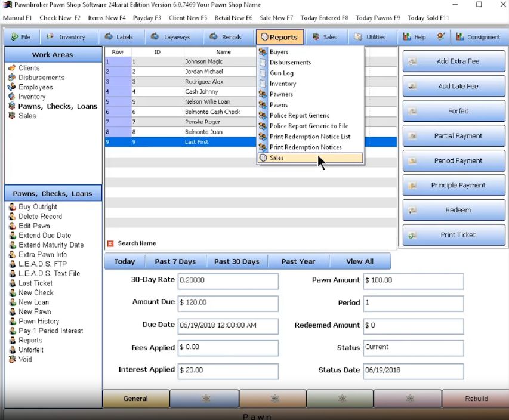Click the icon between Help and Consignment

(x=441, y=36)
